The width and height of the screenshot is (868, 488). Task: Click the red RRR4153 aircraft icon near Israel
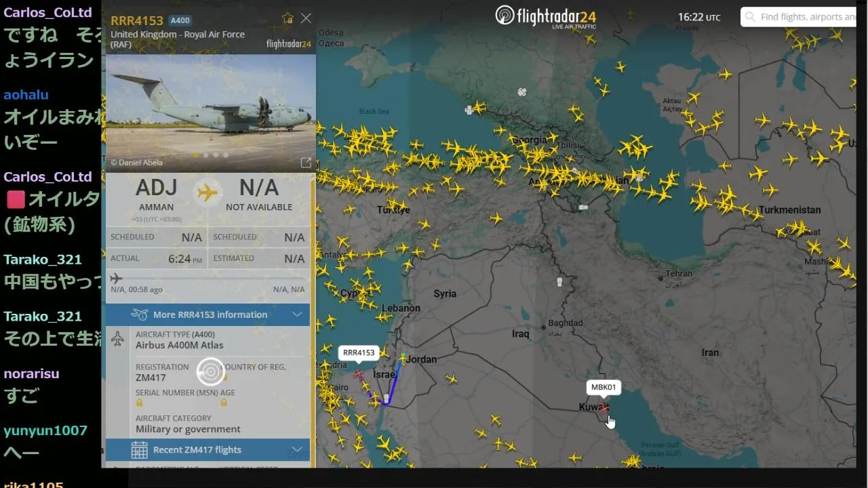click(358, 373)
